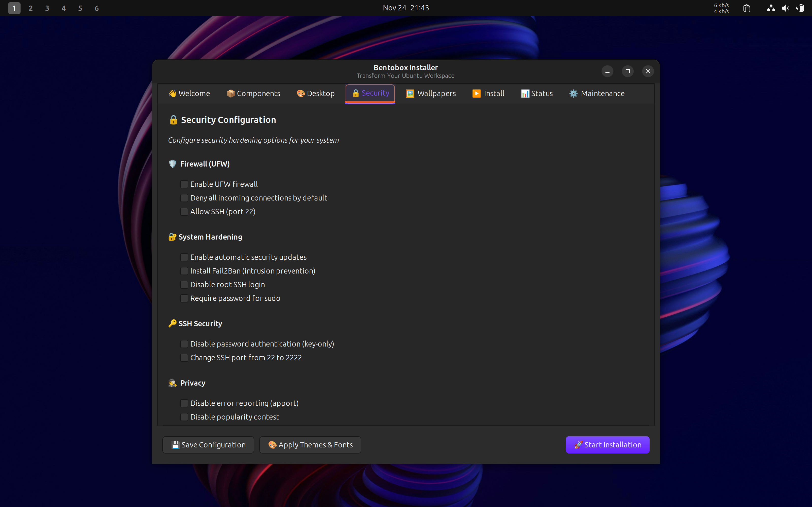This screenshot has height=507, width=812.
Task: Click the battery power status icon
Action: 800,8
